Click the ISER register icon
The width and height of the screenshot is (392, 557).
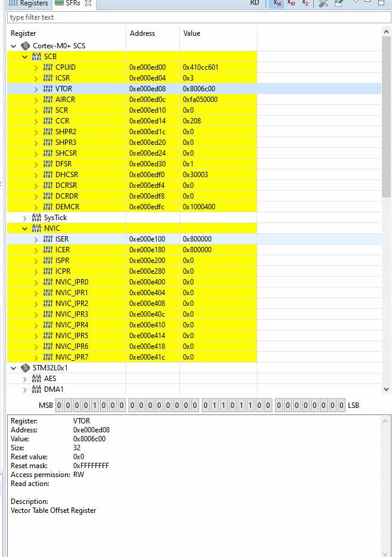[x=48, y=239]
